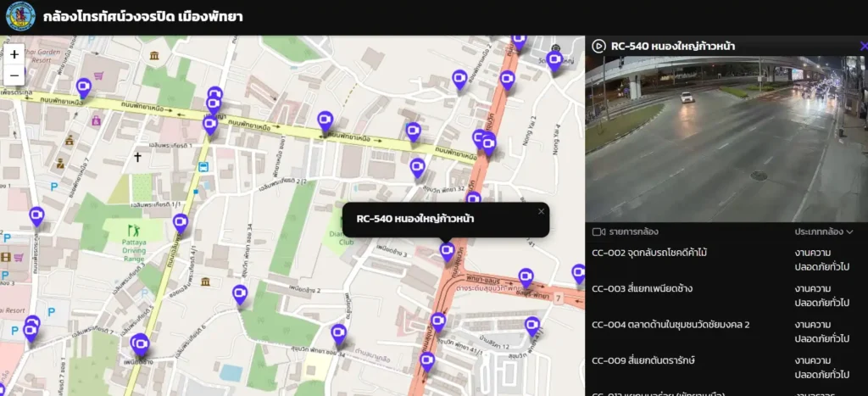The height and width of the screenshot is (396, 868).
Task: Open the RC-540 live camera video feed
Action: point(726,139)
